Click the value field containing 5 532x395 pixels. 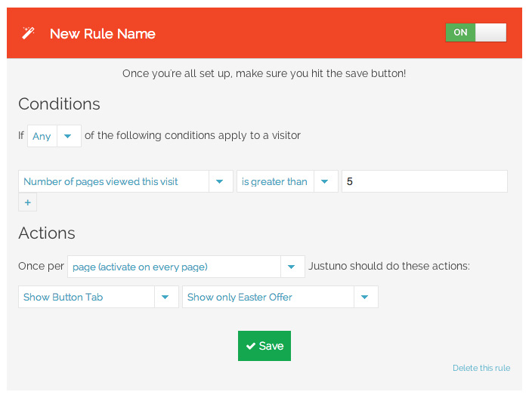coord(425,181)
